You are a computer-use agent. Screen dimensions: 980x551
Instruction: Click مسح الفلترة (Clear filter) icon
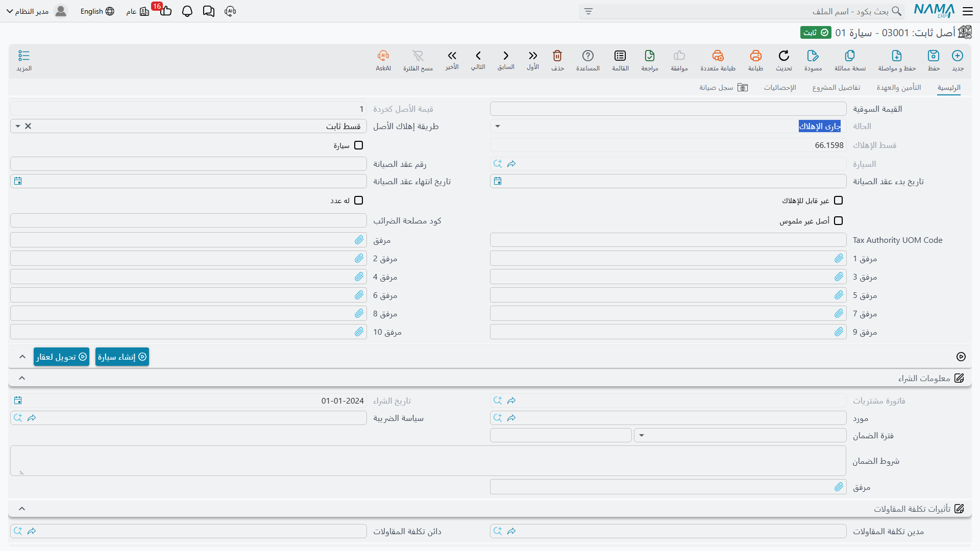[x=418, y=56]
